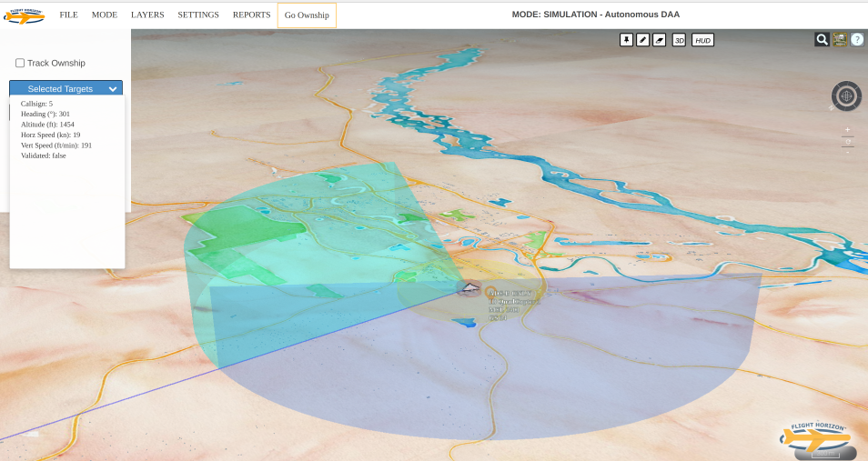The height and width of the screenshot is (461, 868).
Task: Click the pushpin marker tool
Action: click(626, 40)
